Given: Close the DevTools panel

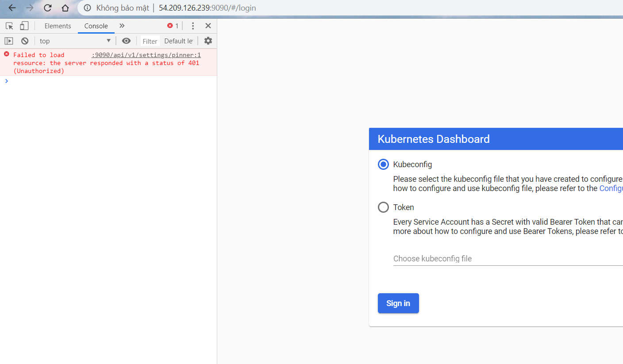Looking at the screenshot, I should coord(208,26).
